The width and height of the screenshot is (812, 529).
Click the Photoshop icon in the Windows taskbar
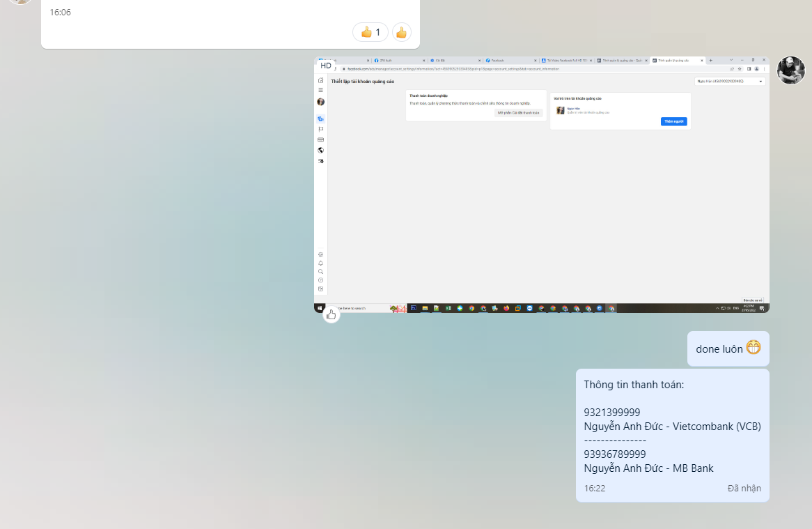point(413,308)
